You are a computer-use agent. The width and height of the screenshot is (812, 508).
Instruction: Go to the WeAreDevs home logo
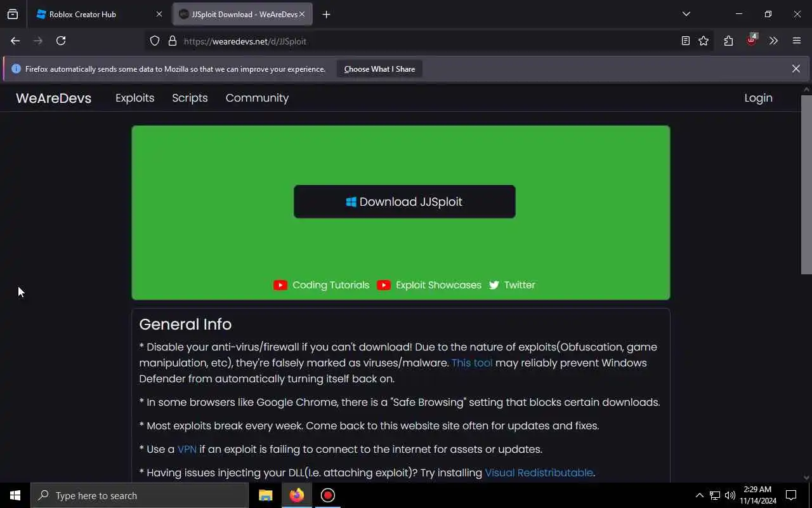click(54, 98)
